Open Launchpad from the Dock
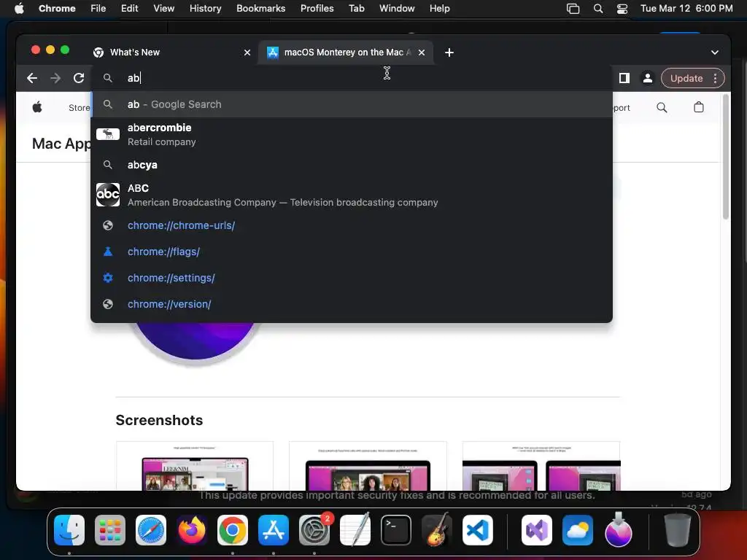 (110, 530)
